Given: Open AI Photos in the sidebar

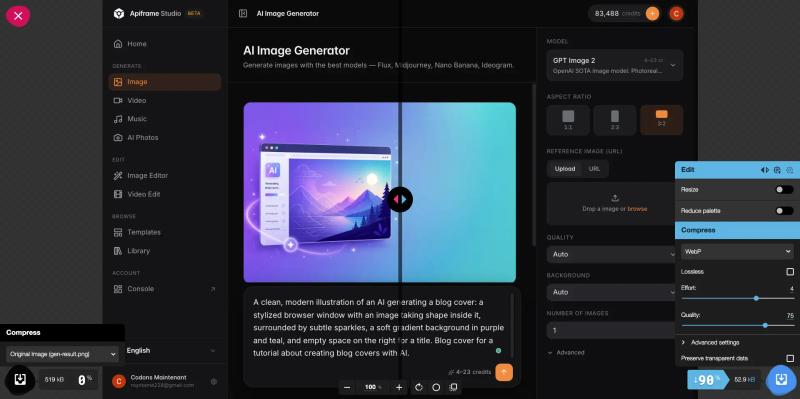Looking at the screenshot, I should point(164,138).
